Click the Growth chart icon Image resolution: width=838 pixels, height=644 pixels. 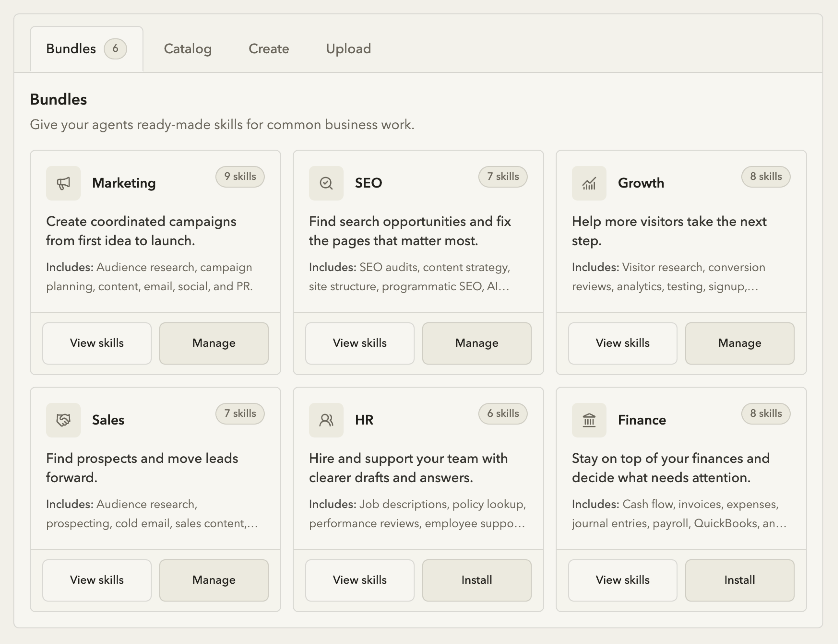pyautogui.click(x=589, y=183)
